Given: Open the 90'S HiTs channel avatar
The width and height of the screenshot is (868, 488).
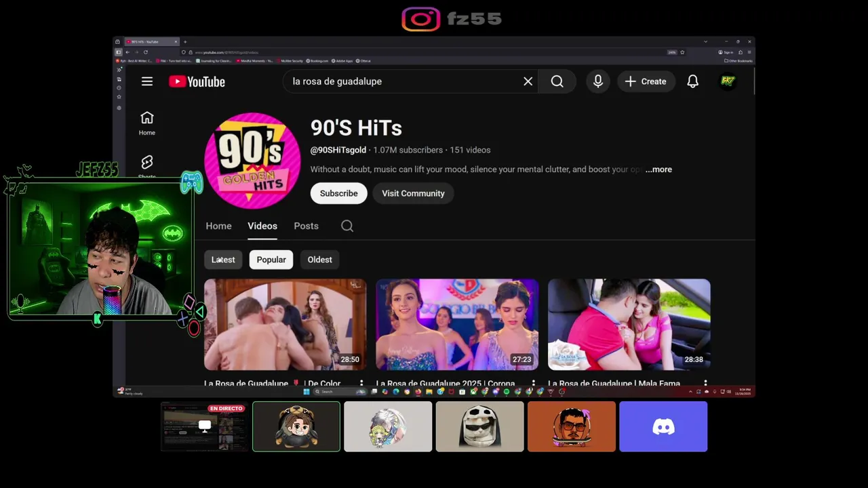Looking at the screenshot, I should 252,161.
